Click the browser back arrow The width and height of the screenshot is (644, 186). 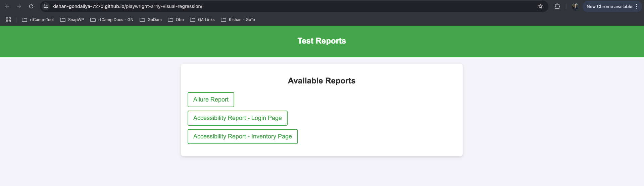click(x=7, y=6)
